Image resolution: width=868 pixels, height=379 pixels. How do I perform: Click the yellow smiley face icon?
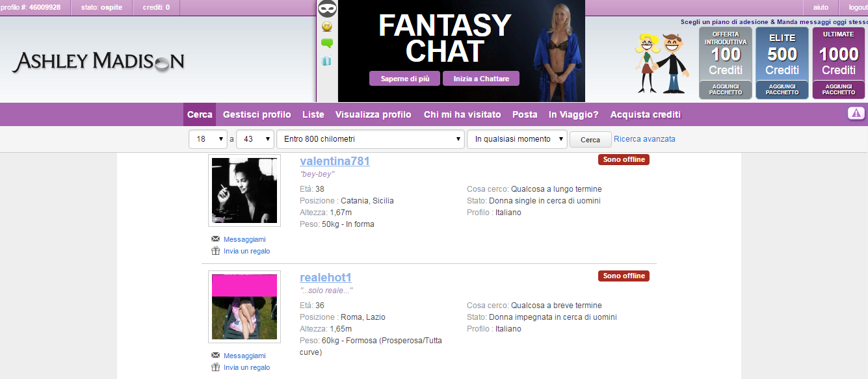pyautogui.click(x=326, y=27)
